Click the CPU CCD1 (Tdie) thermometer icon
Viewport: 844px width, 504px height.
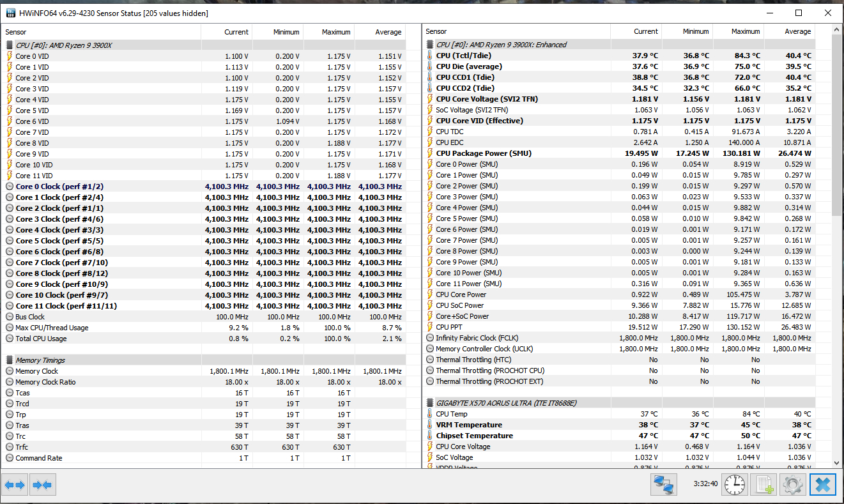429,77
